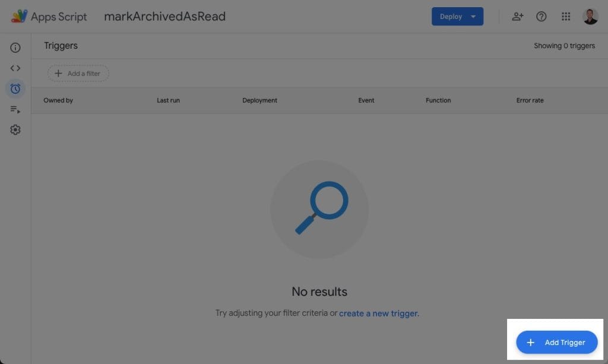Follow the create a new trigger link
Image resolution: width=608 pixels, height=364 pixels.
[x=378, y=313]
